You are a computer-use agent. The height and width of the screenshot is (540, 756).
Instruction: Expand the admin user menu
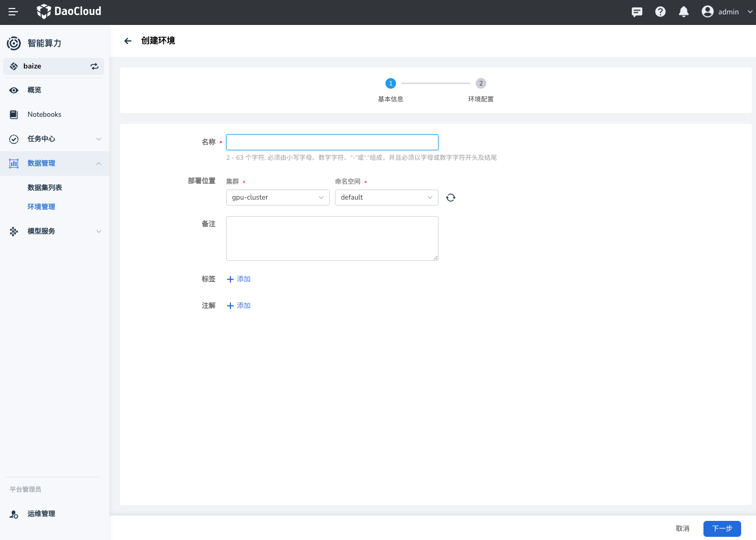(727, 12)
